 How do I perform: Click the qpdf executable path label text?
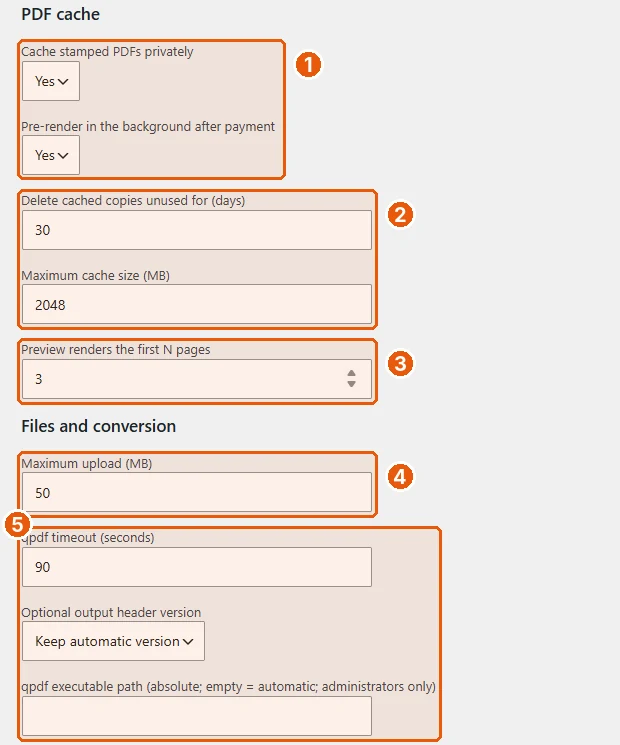click(229, 687)
